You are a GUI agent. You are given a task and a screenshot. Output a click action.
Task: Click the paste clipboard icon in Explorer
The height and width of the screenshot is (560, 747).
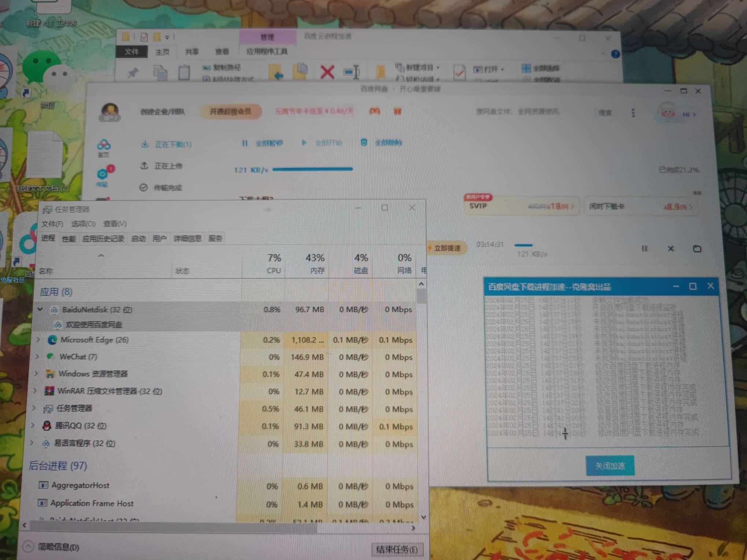[x=183, y=72]
